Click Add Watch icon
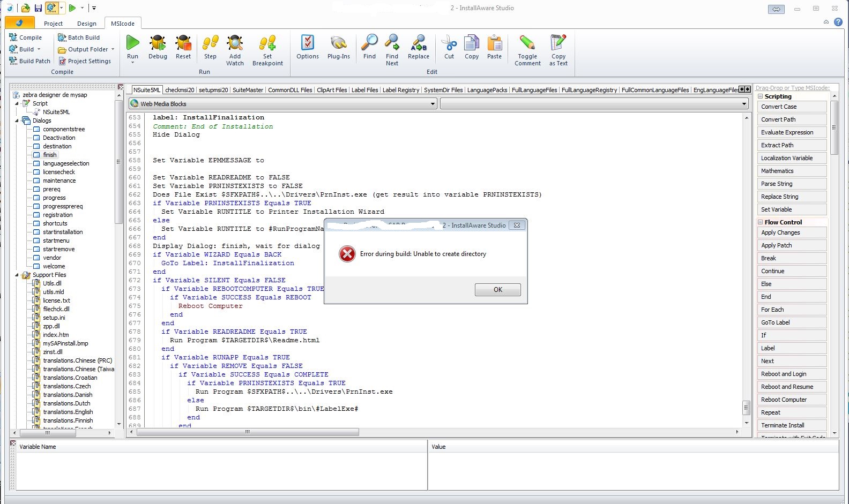The image size is (849, 504). coord(235,42)
